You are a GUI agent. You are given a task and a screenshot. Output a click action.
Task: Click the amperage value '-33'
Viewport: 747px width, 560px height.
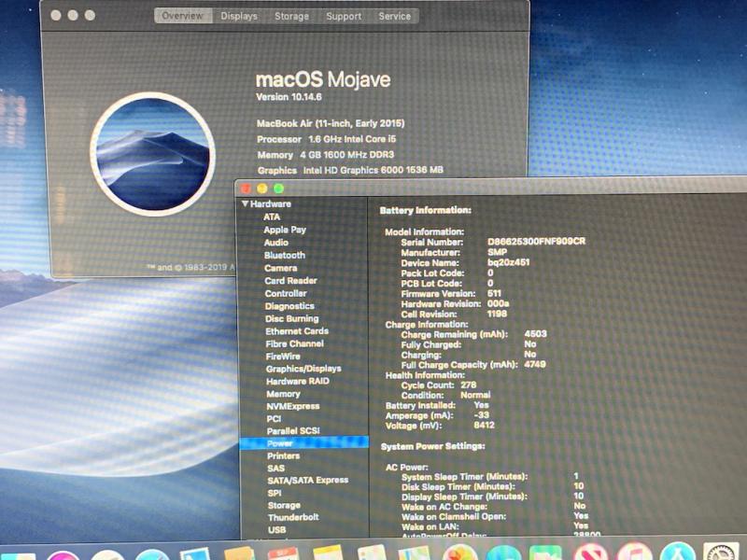482,415
